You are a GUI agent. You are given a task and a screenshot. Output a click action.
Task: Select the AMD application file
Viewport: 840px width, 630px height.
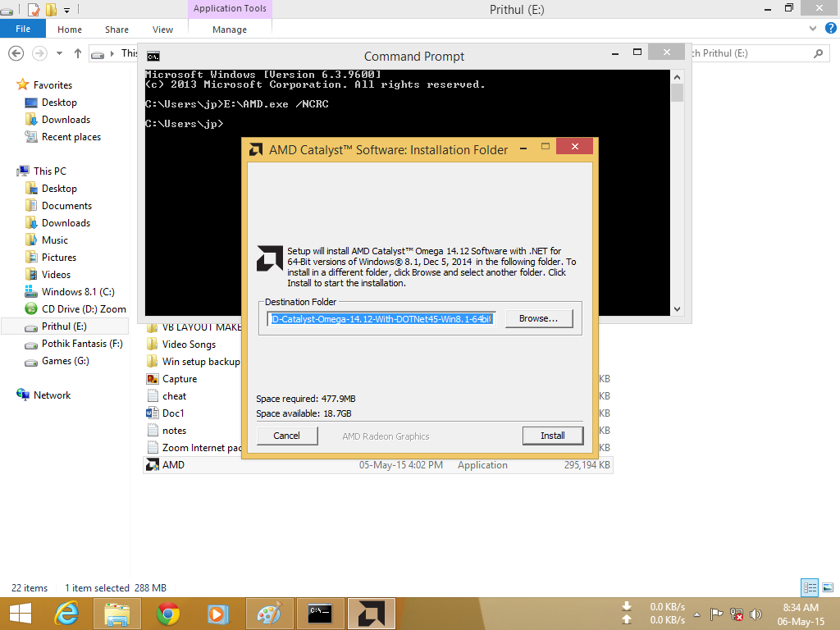click(x=378, y=465)
